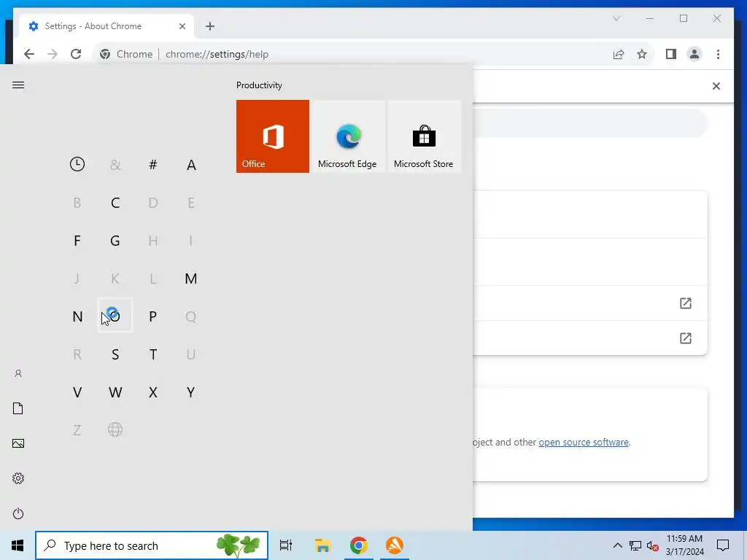
Task: Open volume tray icon
Action: click(653, 545)
